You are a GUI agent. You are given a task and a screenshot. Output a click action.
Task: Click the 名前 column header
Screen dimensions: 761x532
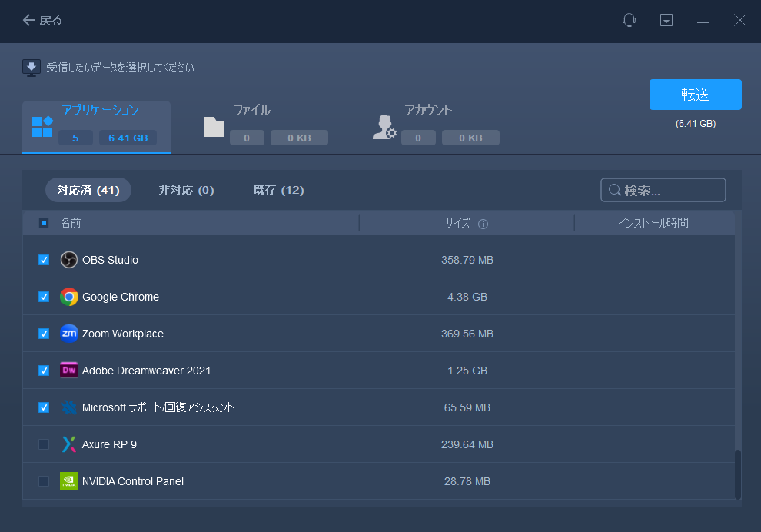click(71, 223)
